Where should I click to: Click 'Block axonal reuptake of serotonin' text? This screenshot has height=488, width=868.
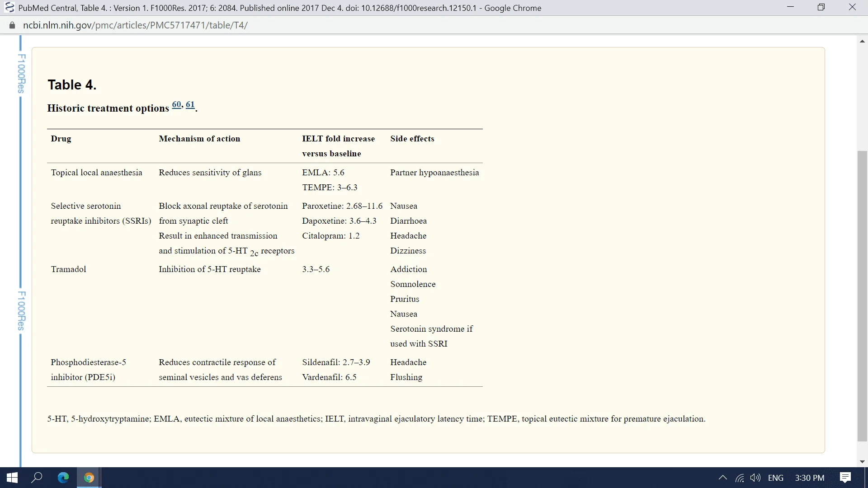point(223,206)
